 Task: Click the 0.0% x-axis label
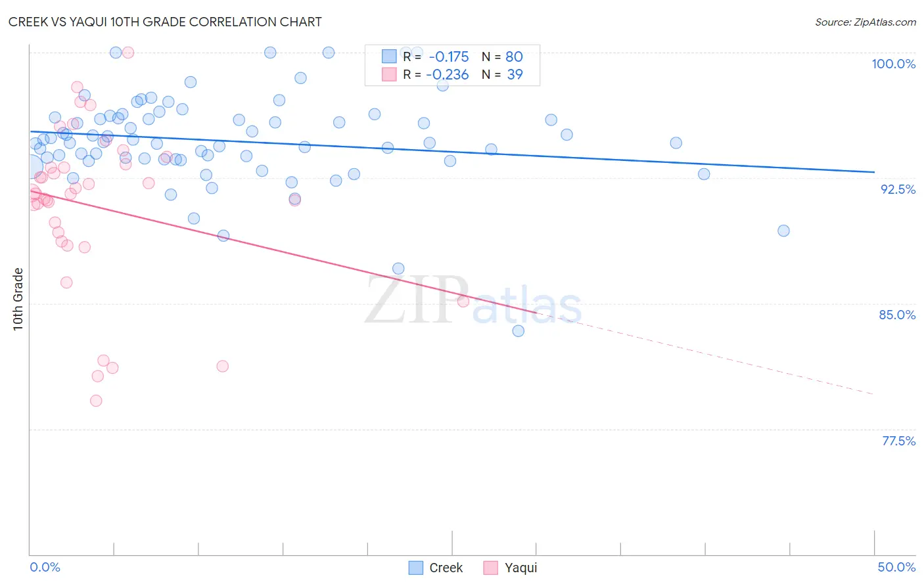pos(45,567)
